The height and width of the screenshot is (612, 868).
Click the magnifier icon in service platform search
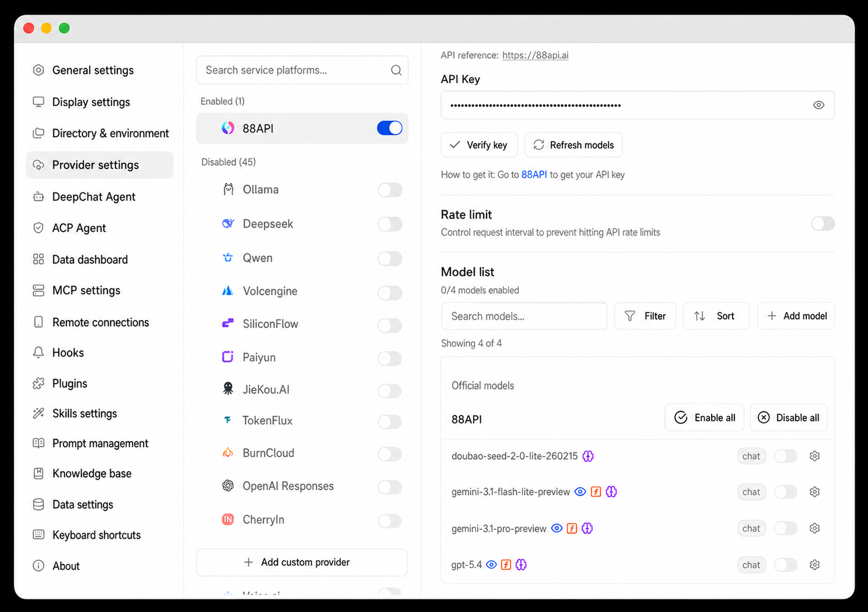coord(396,70)
